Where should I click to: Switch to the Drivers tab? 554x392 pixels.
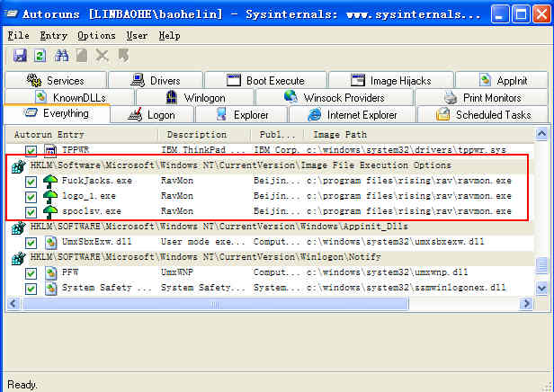156,80
